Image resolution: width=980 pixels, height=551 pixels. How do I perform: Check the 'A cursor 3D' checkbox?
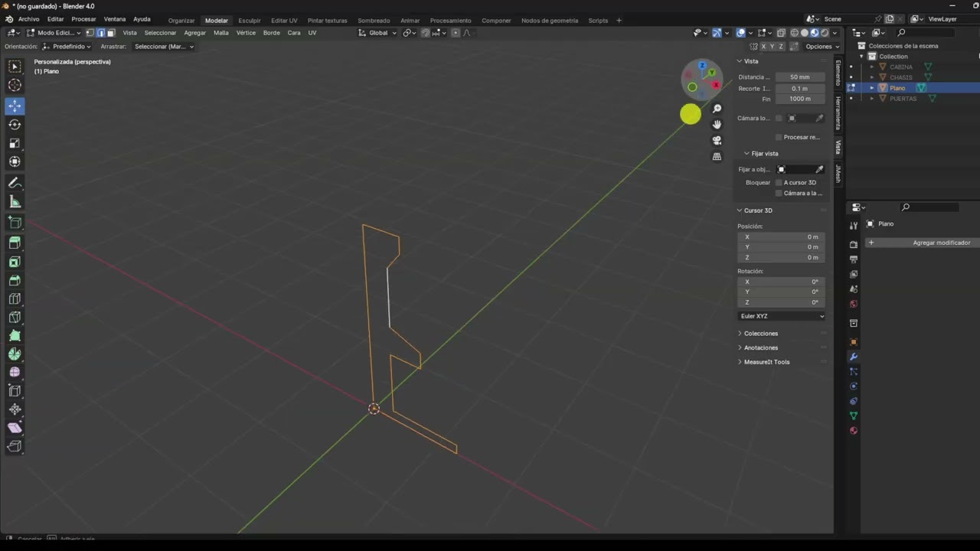pos(779,183)
